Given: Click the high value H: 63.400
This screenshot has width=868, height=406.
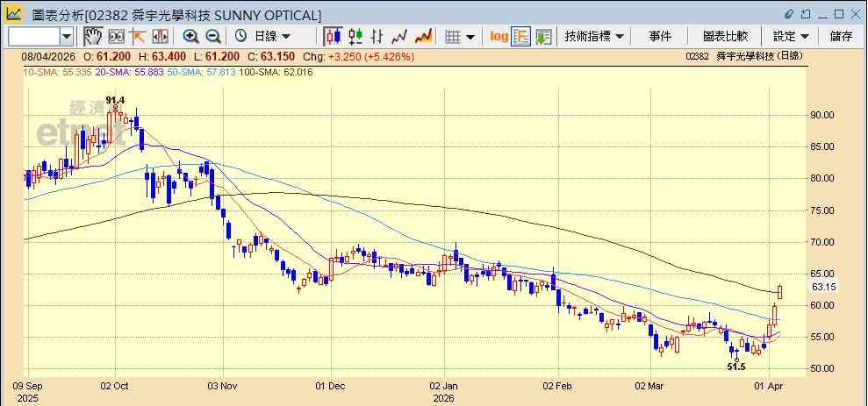Looking at the screenshot, I should 161,56.
